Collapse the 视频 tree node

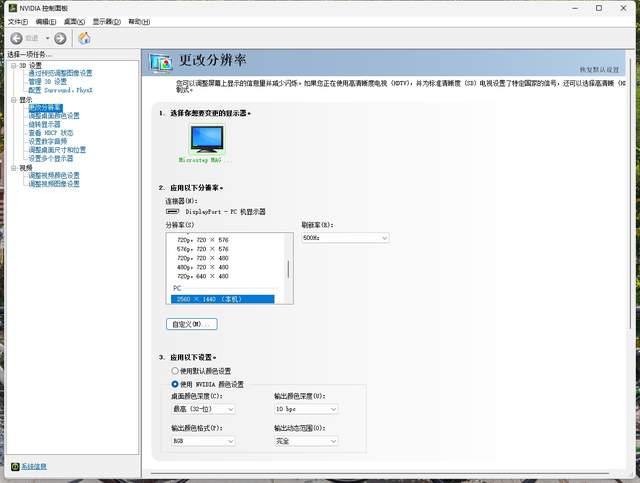[x=13, y=168]
